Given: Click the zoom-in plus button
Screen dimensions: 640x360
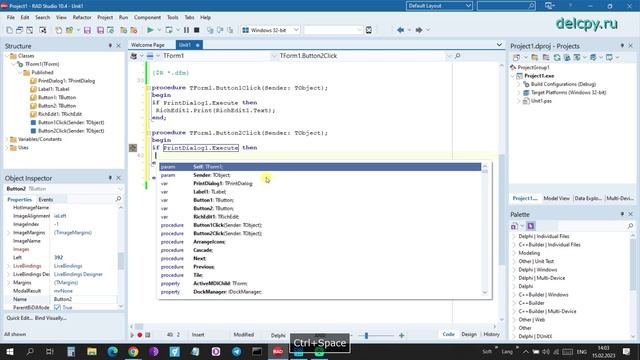Looking at the screenshot, I should (x=402, y=336).
